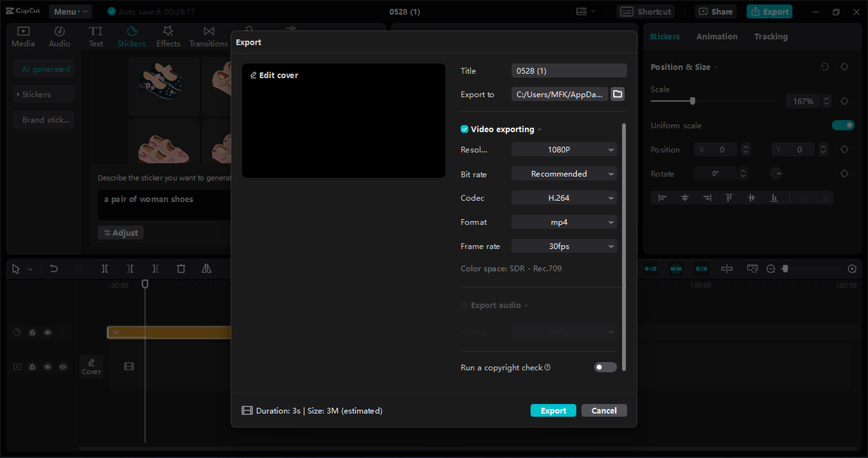868x458 pixels.
Task: Open the Frame rate 30fps dropdown
Action: tap(564, 246)
